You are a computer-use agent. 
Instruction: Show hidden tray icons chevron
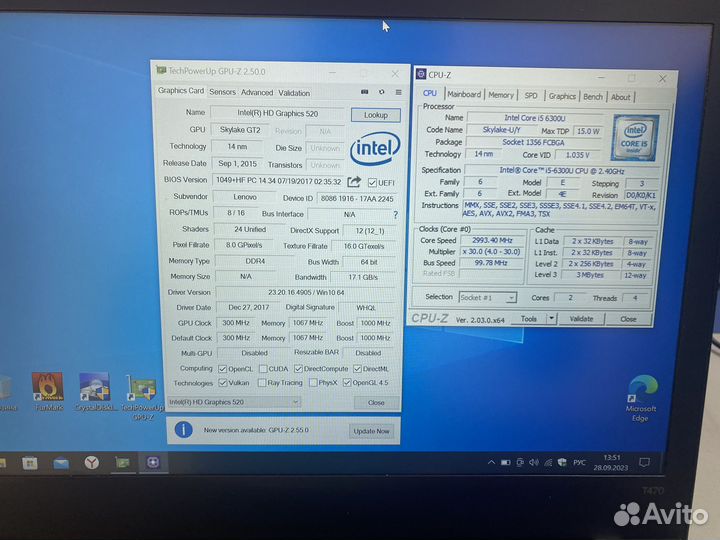(491, 462)
